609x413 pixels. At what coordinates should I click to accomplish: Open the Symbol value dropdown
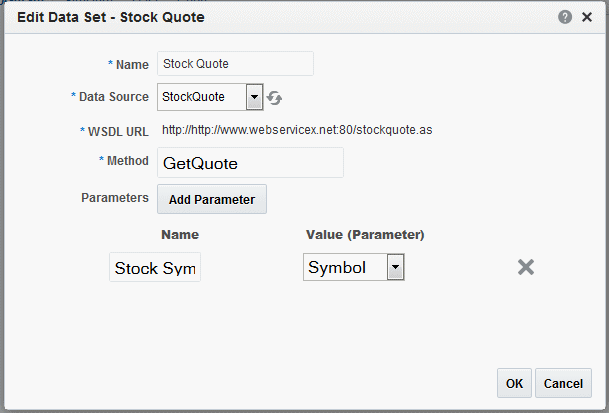click(x=344, y=267)
